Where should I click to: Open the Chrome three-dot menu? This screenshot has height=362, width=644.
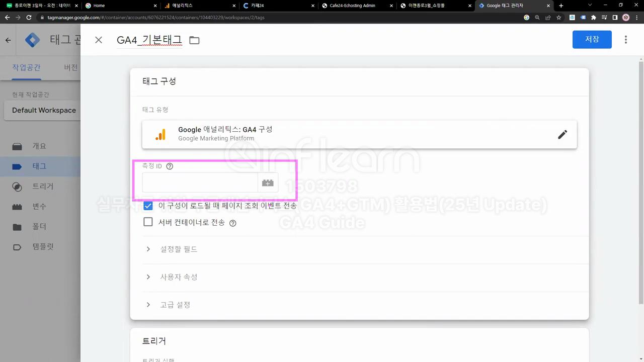click(636, 17)
